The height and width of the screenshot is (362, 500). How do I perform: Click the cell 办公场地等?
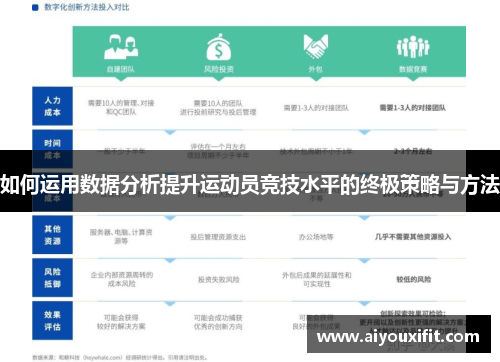coord(316,237)
